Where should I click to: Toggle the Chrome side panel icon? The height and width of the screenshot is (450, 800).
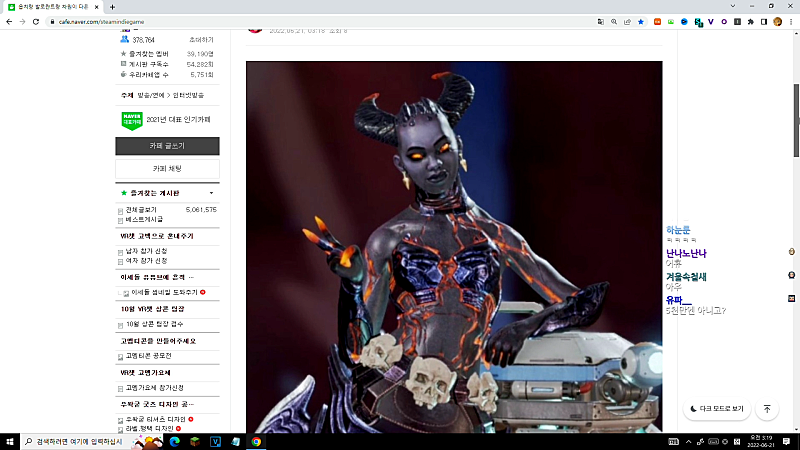click(x=764, y=22)
